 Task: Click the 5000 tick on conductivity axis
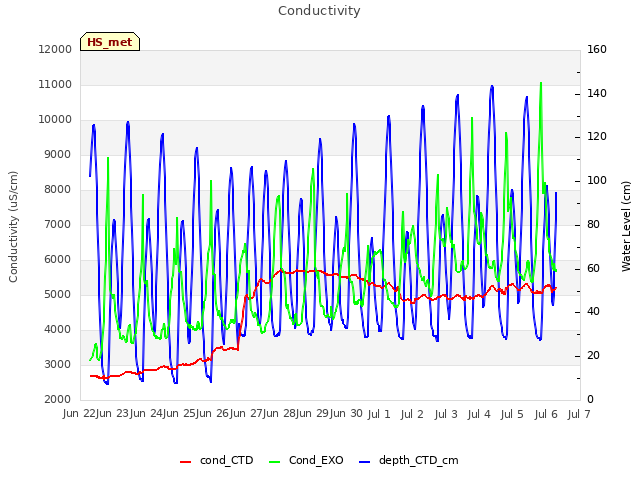[58, 295]
